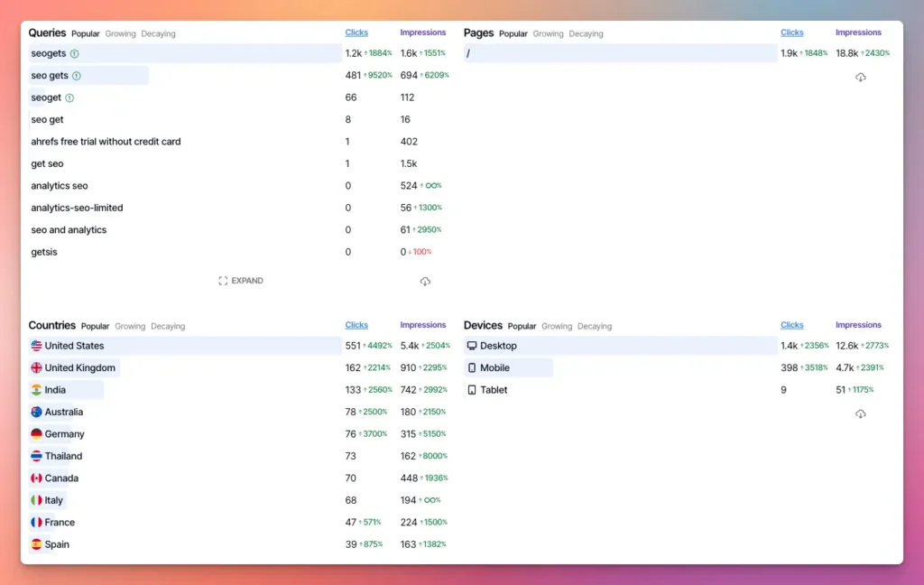This screenshot has width=924, height=585.
Task: Click the Desktop monitor icon in Devices
Action: [x=471, y=346]
